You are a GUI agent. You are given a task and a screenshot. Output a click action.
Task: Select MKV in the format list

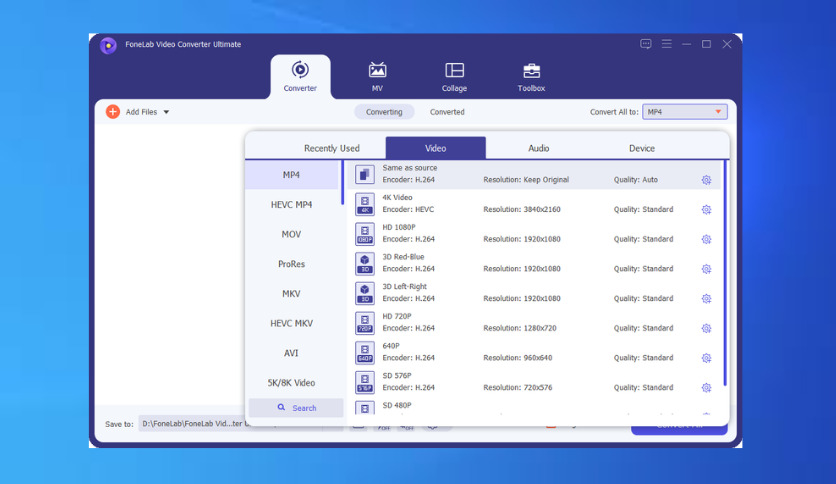292,294
